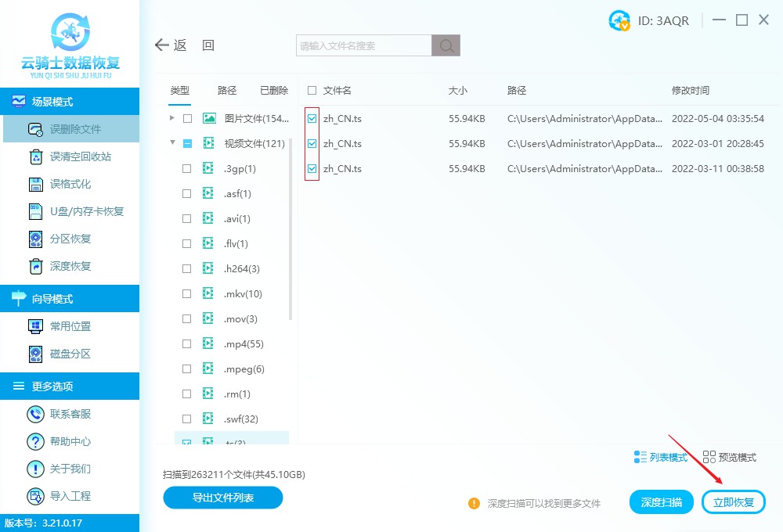Open 磁盘分区 disk partition wizard
783x532 pixels.
(60, 354)
